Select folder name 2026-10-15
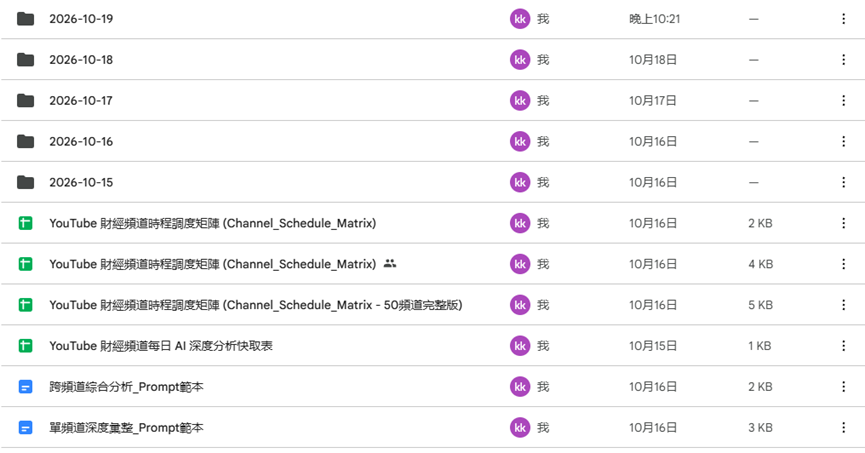Viewport: 865px width, 453px height. [81, 182]
